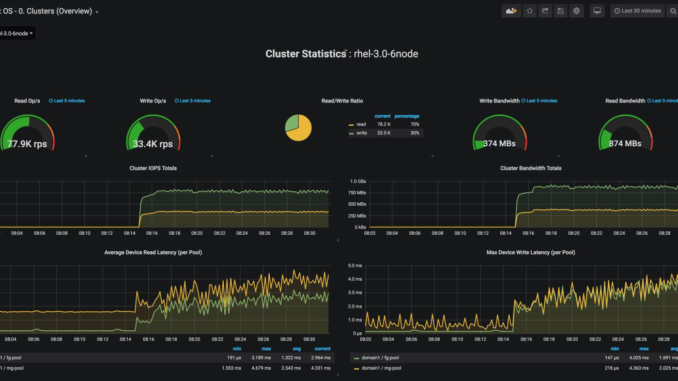The image size is (678, 381).
Task: Open the Clusters (Overview) dashboard title dropdown
Action: tap(49, 11)
